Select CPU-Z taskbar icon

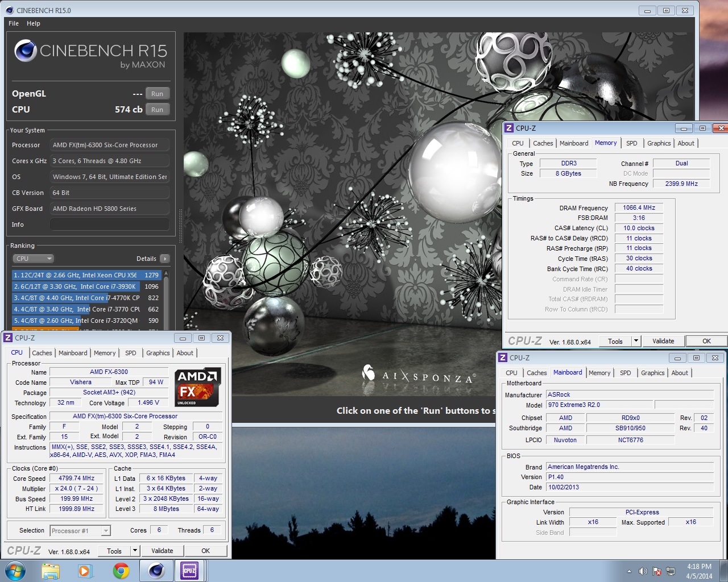coord(189,571)
